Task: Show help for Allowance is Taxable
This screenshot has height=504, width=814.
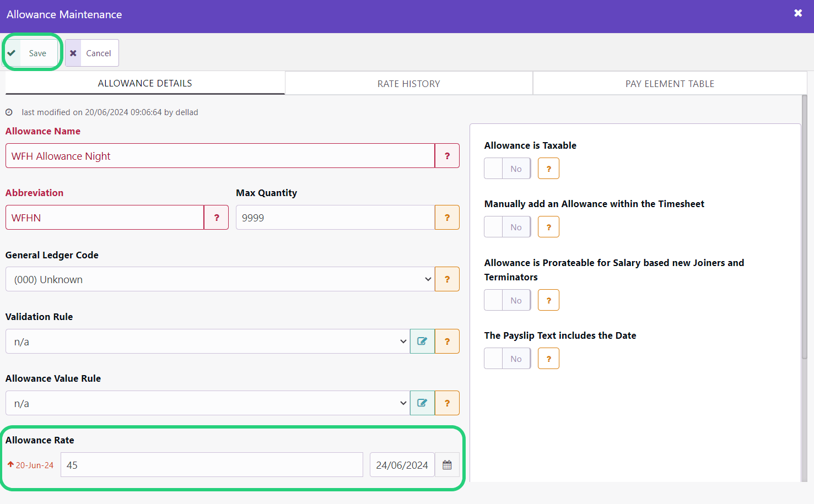Action: (x=548, y=169)
